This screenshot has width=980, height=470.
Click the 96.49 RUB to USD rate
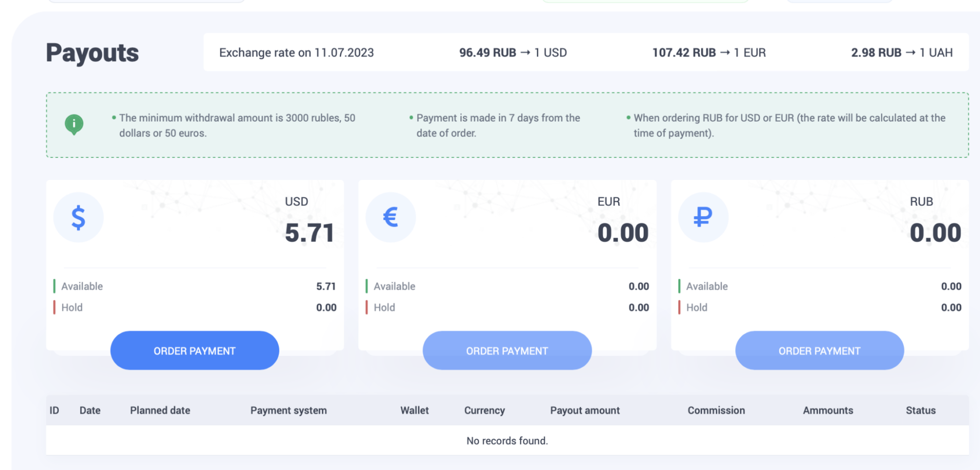pos(513,53)
